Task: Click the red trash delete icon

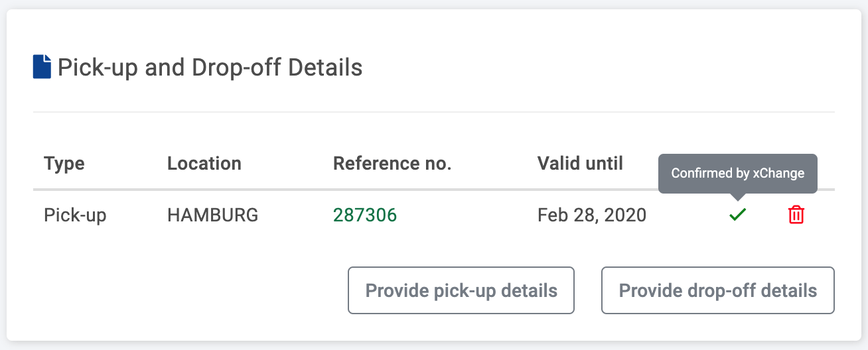Action: pos(796,215)
